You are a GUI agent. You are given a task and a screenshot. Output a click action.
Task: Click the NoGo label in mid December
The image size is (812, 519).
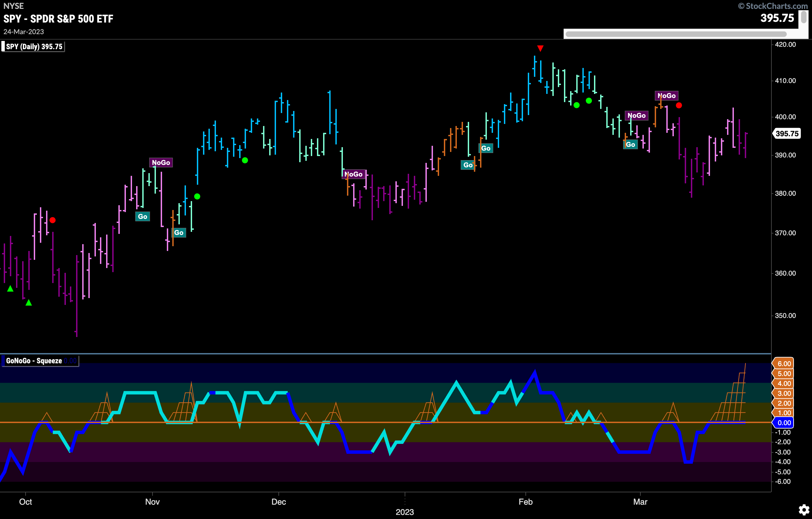coord(353,174)
